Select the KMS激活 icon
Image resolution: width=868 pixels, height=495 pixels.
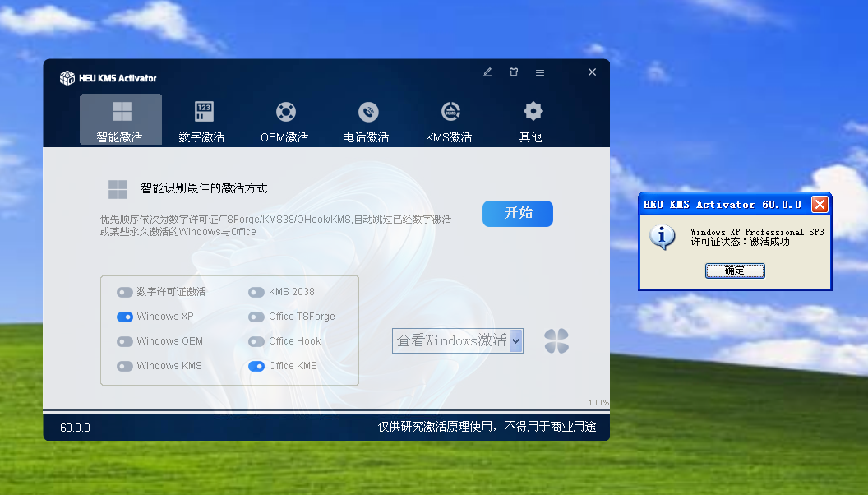[450, 111]
